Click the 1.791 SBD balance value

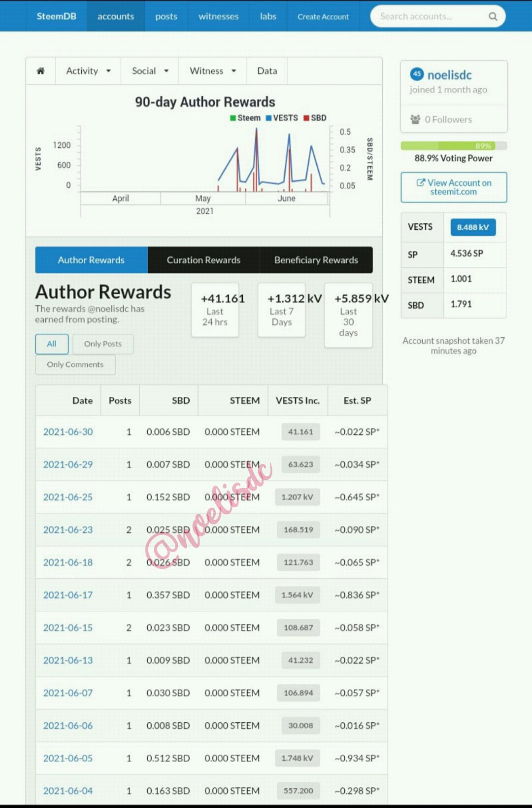pos(461,304)
